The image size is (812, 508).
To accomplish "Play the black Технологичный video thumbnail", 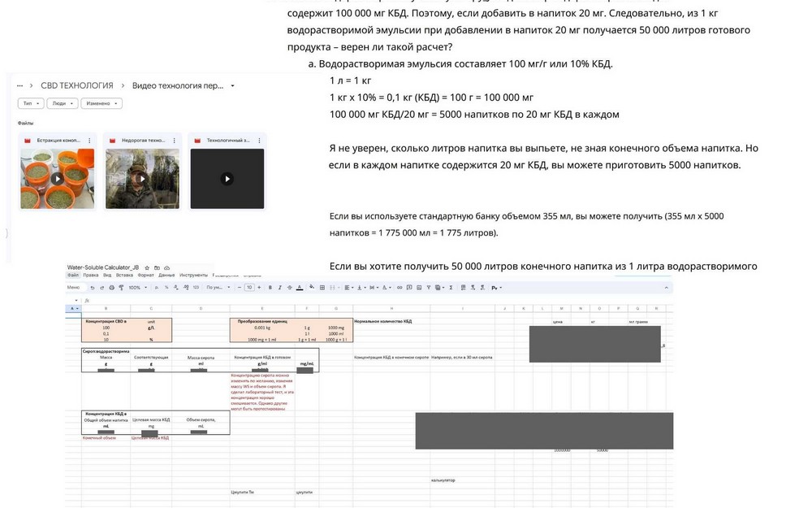I will point(227,179).
